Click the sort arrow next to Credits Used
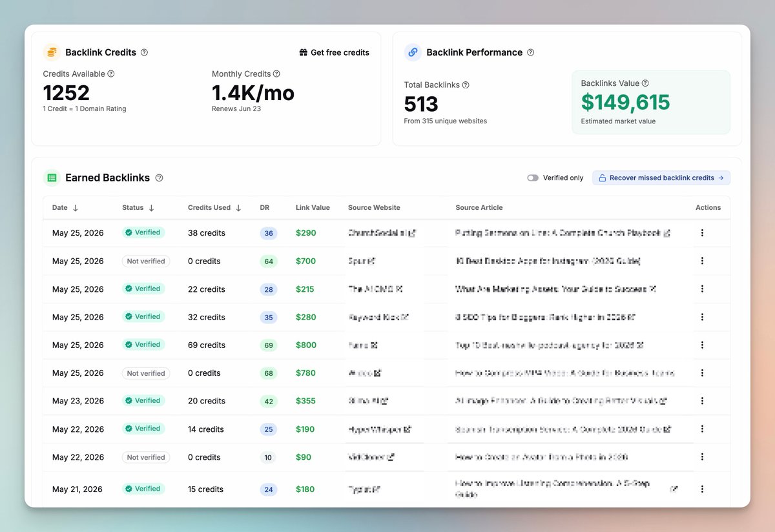This screenshot has height=532, width=775. point(238,208)
